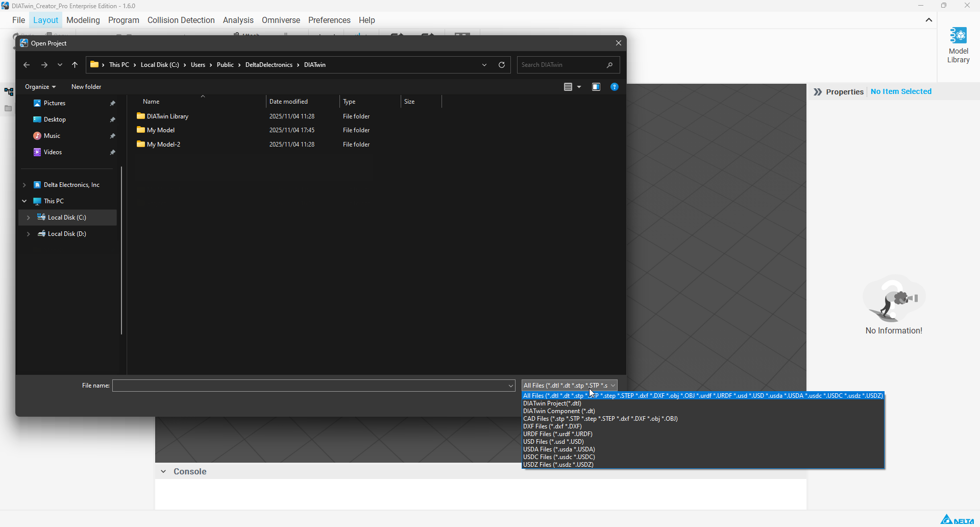Unpin Pictures from quick access

click(113, 103)
